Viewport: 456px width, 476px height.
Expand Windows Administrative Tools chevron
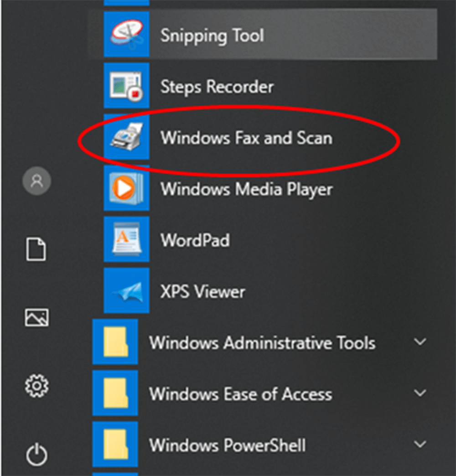tap(420, 342)
